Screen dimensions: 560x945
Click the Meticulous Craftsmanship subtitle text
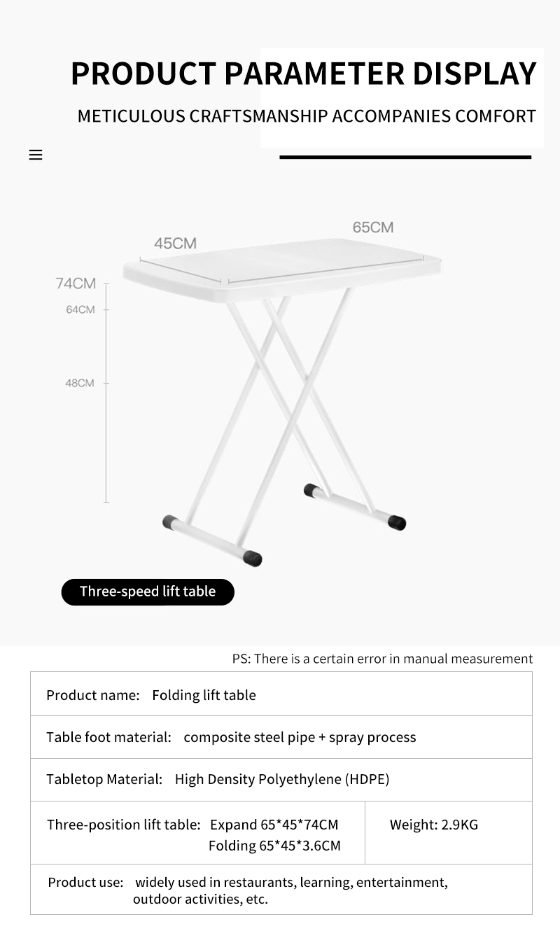point(307,116)
